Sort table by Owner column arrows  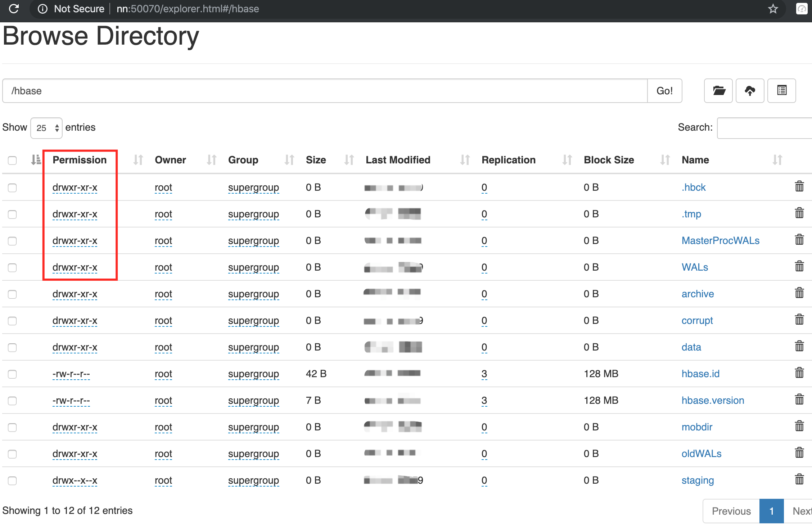tap(212, 159)
